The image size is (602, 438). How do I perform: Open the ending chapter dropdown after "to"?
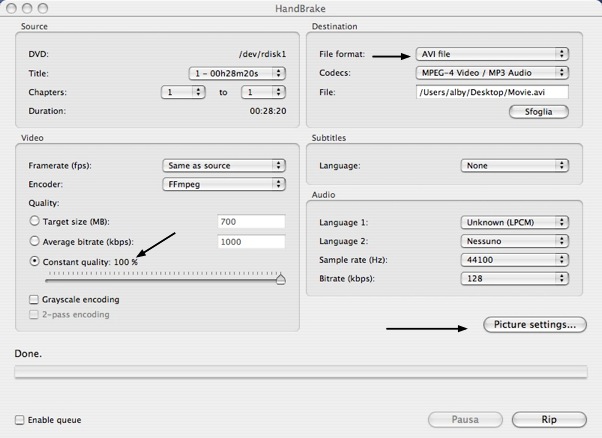pyautogui.click(x=263, y=92)
